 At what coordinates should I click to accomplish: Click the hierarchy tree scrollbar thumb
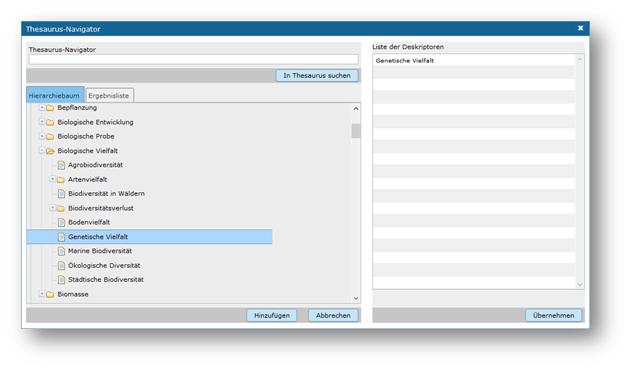(356, 131)
